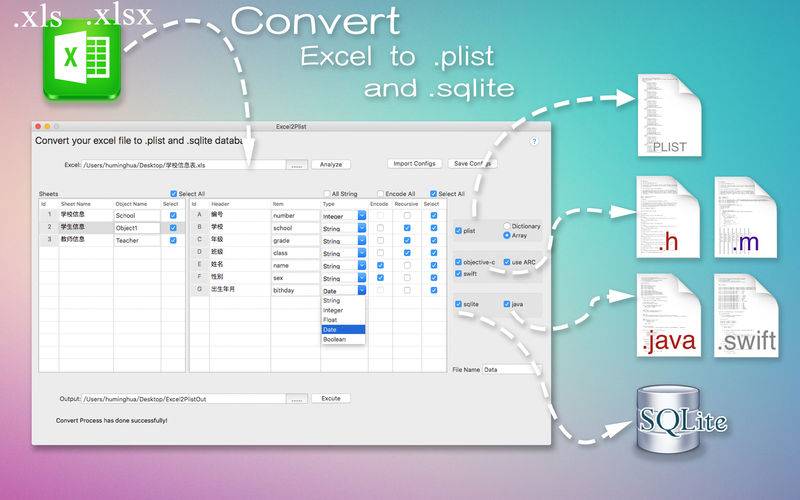Open the help question mark icon
Screen dimensions: 800x500
pos(534,141)
